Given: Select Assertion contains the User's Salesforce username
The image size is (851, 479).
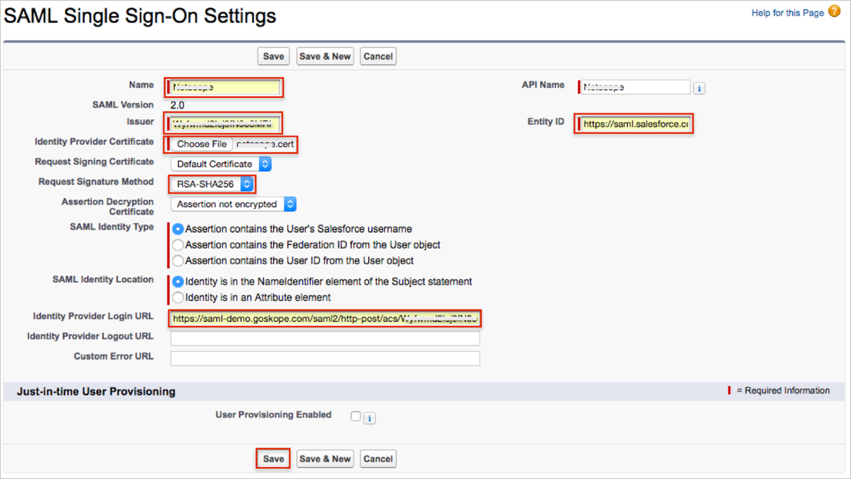Looking at the screenshot, I should (x=178, y=229).
